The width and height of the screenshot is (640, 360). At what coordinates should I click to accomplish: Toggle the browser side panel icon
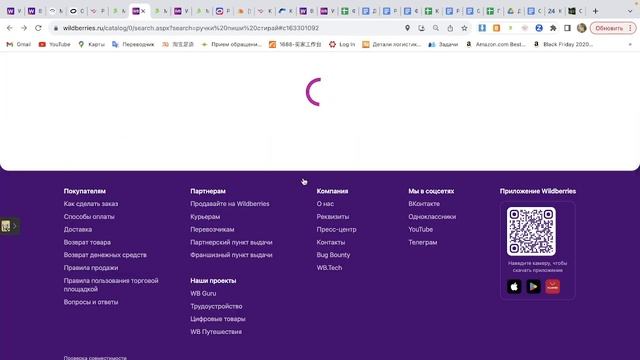[567, 28]
